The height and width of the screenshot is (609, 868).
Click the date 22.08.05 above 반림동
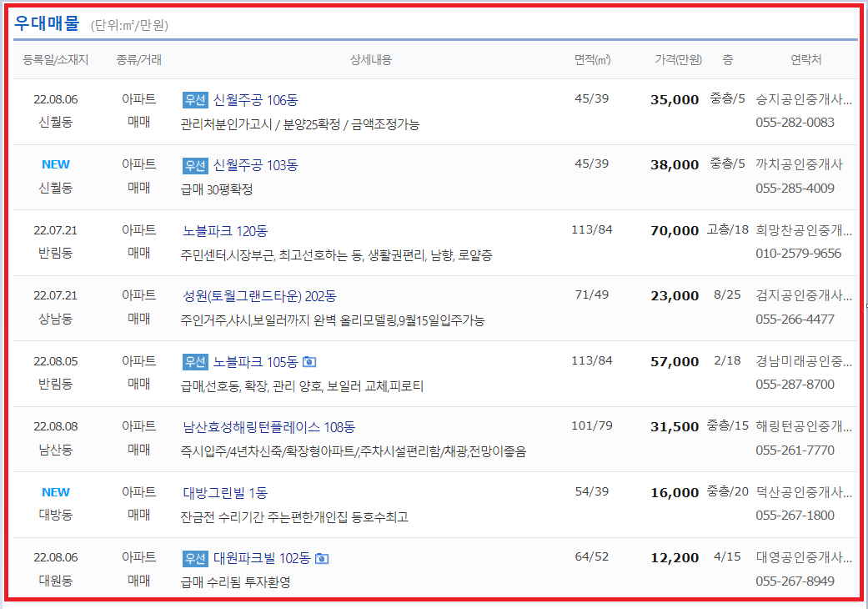pyautogui.click(x=55, y=361)
